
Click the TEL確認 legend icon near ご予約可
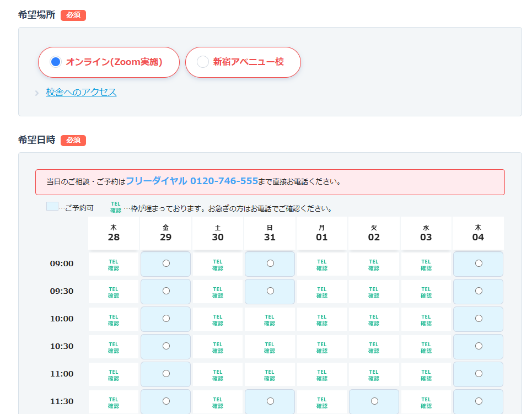click(x=115, y=207)
